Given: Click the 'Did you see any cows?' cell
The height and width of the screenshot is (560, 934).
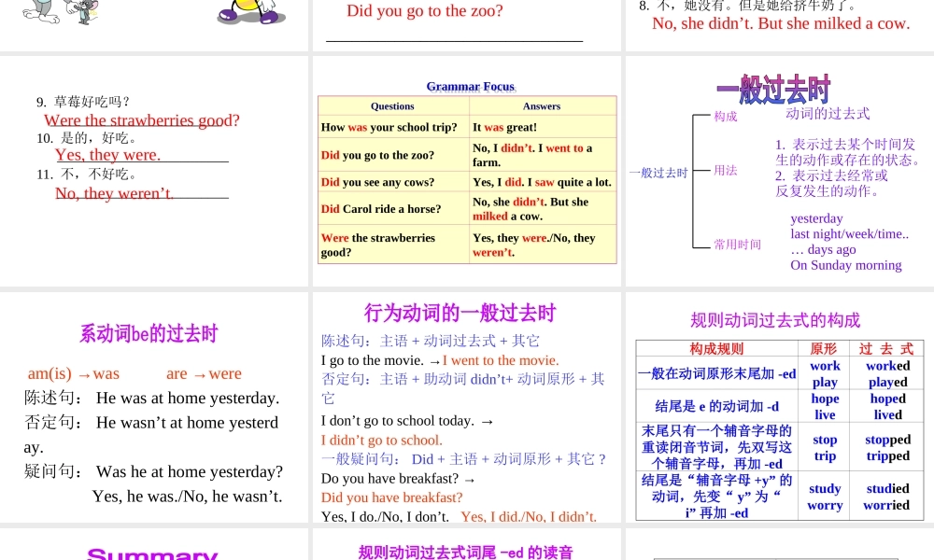Looking at the screenshot, I should pyautogui.click(x=394, y=182).
